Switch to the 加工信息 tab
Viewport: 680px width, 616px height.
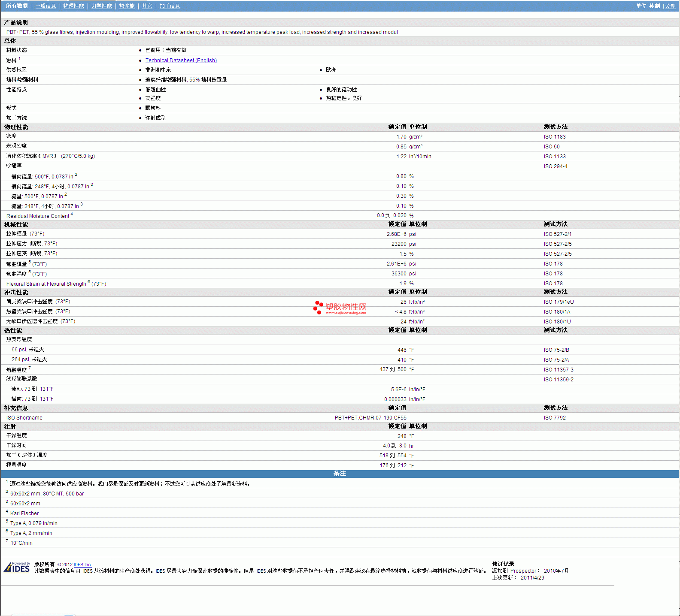click(x=170, y=6)
